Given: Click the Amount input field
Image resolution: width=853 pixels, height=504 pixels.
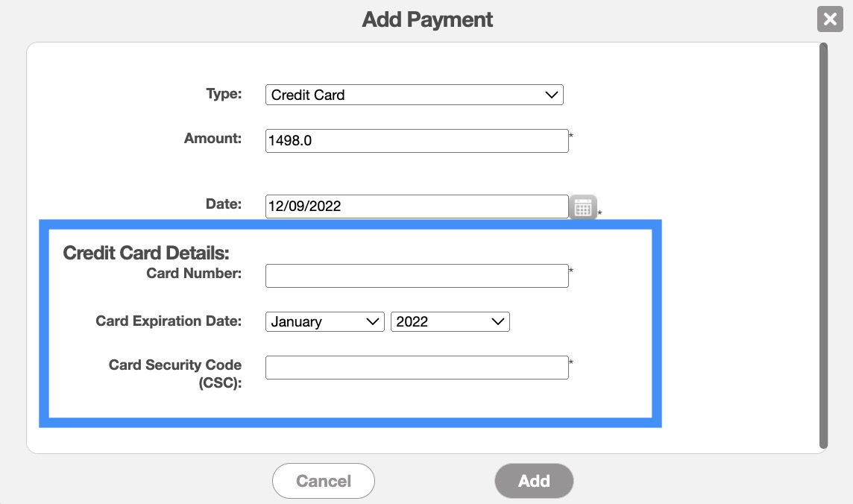Looking at the screenshot, I should (x=417, y=141).
